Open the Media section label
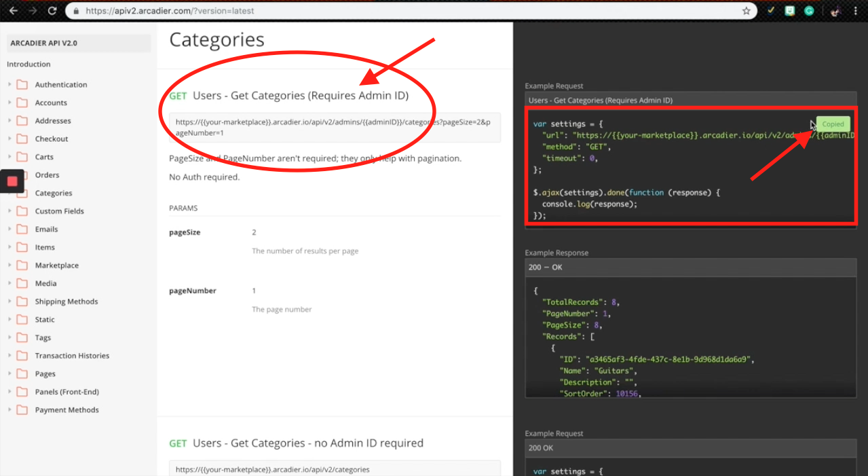 (x=46, y=284)
